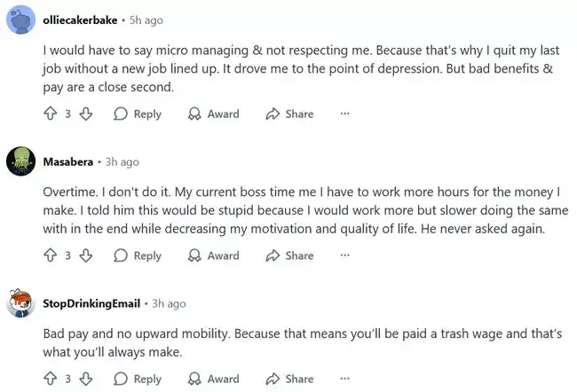The width and height of the screenshot is (577, 392).
Task: Upvote StopDrinkingEmail's comment
Action: pyautogui.click(x=51, y=379)
